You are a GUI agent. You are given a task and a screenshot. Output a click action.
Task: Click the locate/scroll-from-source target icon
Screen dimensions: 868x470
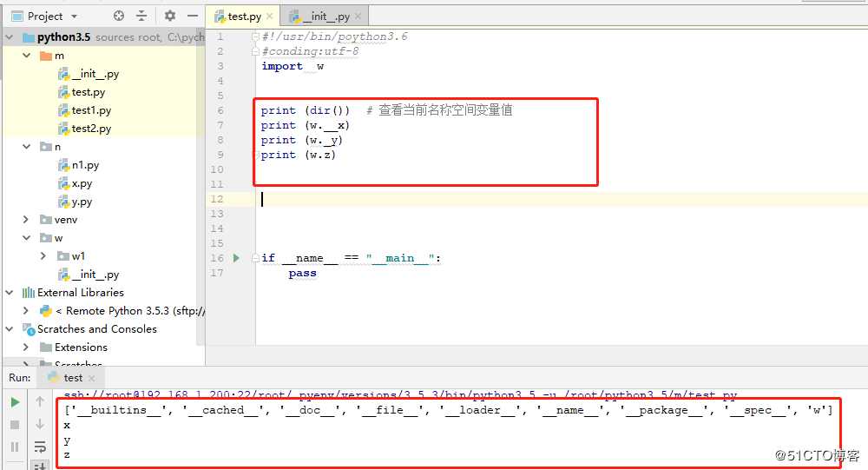[x=118, y=17]
